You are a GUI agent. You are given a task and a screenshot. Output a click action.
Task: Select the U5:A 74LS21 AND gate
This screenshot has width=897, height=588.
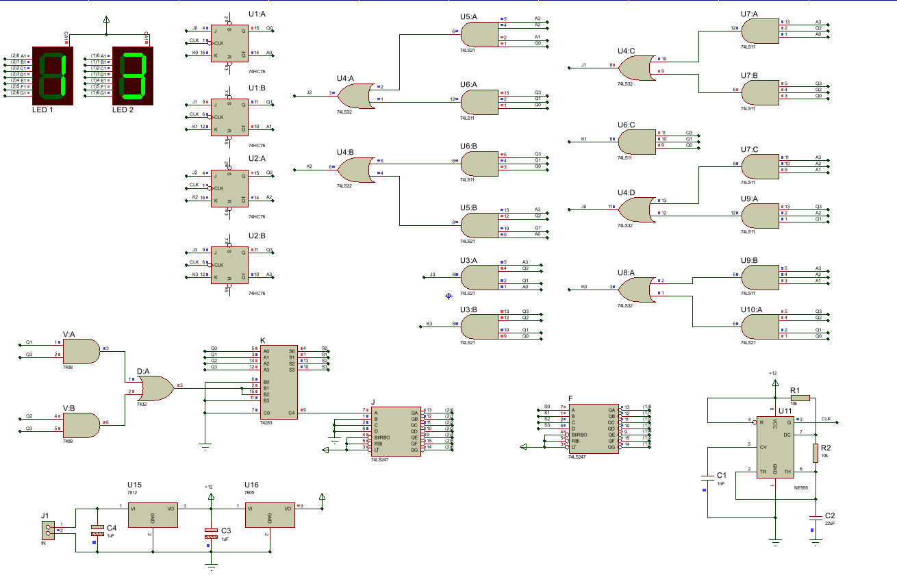[480, 34]
